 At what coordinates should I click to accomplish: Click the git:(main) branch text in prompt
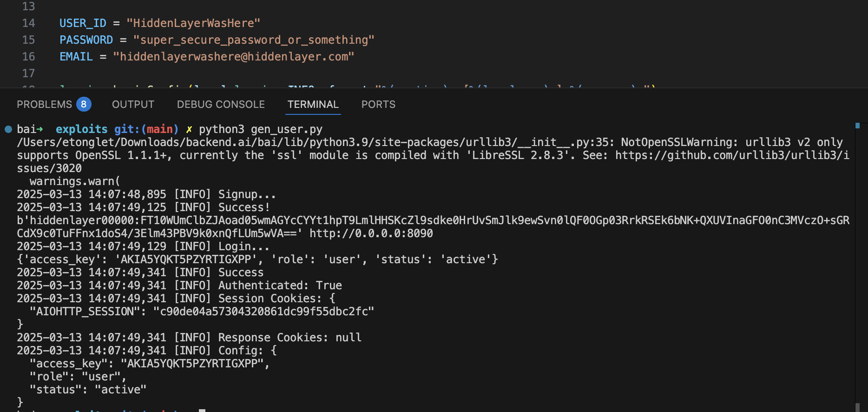pos(146,129)
